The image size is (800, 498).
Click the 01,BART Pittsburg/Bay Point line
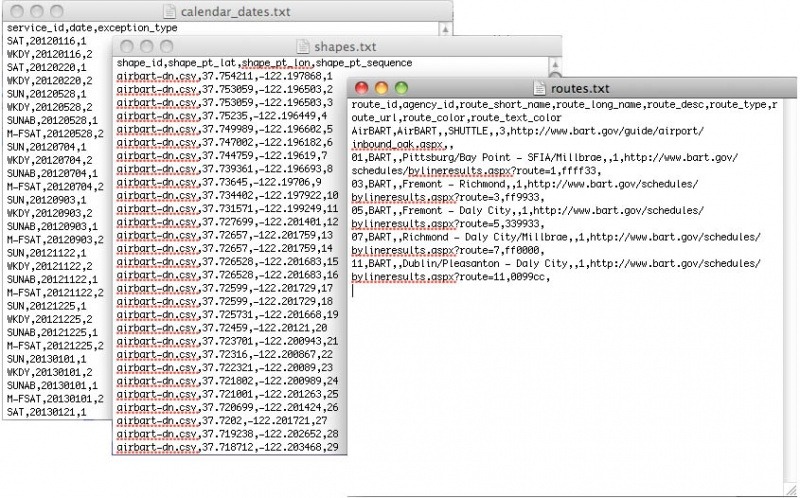pyautogui.click(x=544, y=158)
